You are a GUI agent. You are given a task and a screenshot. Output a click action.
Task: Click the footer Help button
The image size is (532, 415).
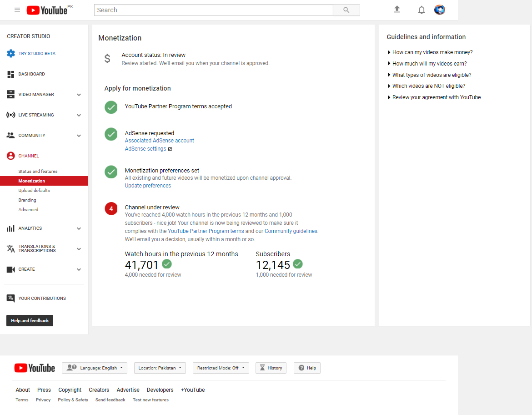(x=307, y=368)
